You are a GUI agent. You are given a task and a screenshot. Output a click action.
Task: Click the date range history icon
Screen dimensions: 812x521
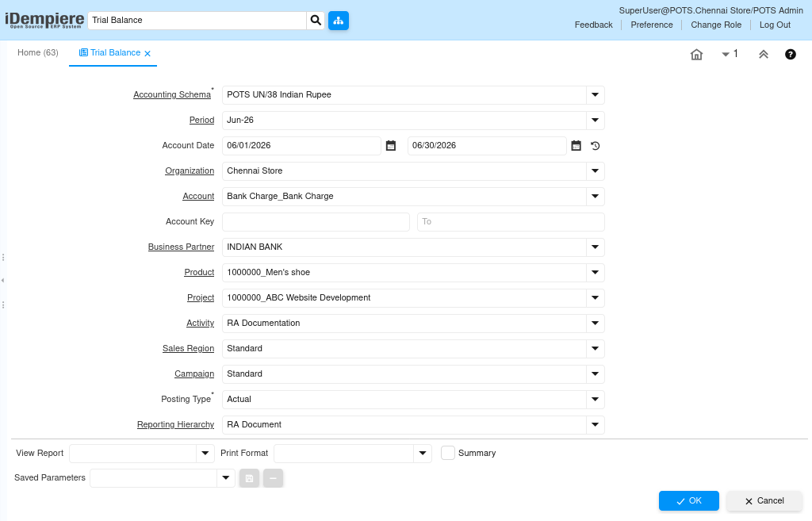coord(595,146)
